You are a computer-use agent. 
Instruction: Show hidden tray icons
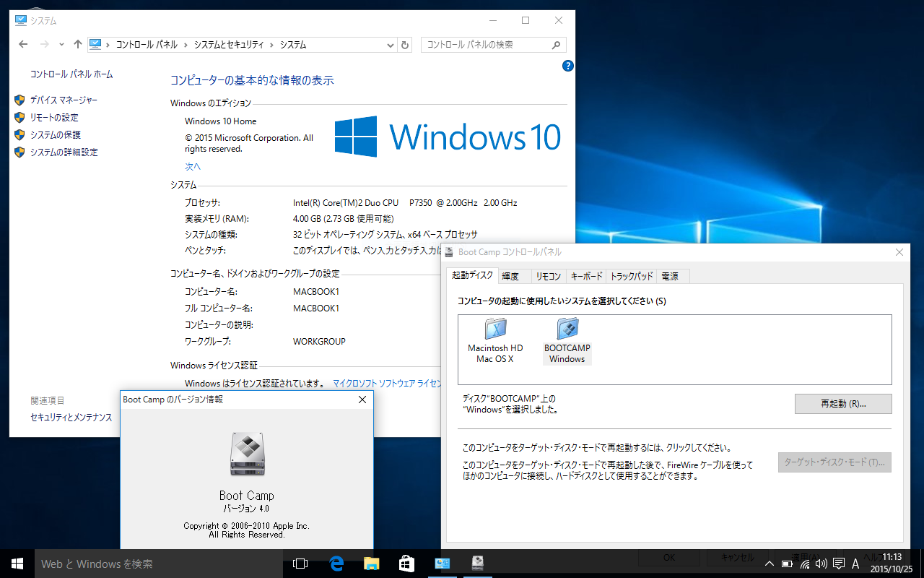(770, 564)
